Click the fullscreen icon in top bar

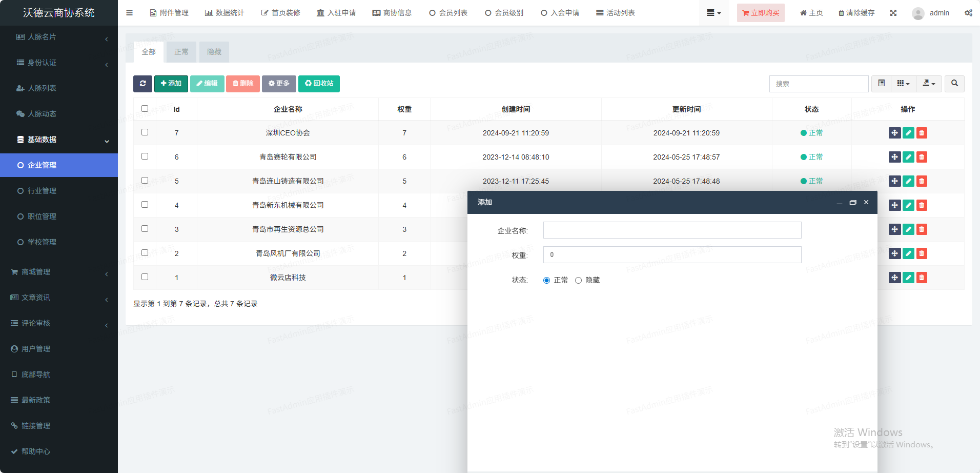(x=893, y=13)
